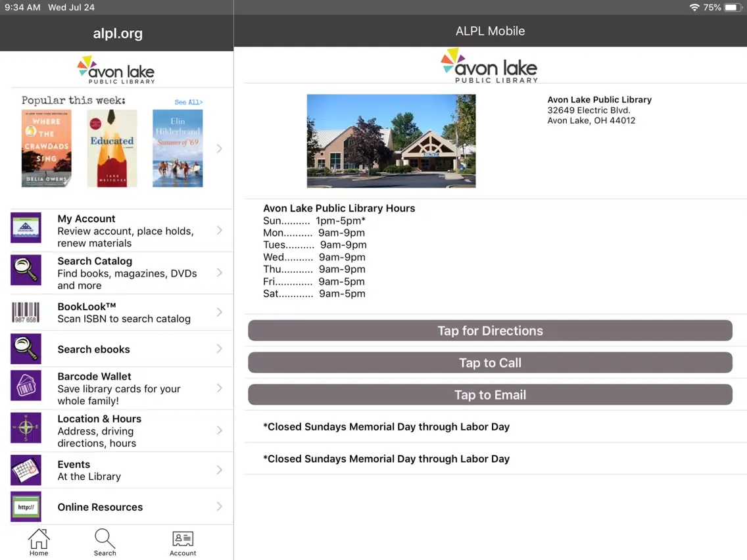Expand the Search Catalog row chevron
Image resolution: width=747 pixels, height=560 pixels.
pyautogui.click(x=219, y=273)
